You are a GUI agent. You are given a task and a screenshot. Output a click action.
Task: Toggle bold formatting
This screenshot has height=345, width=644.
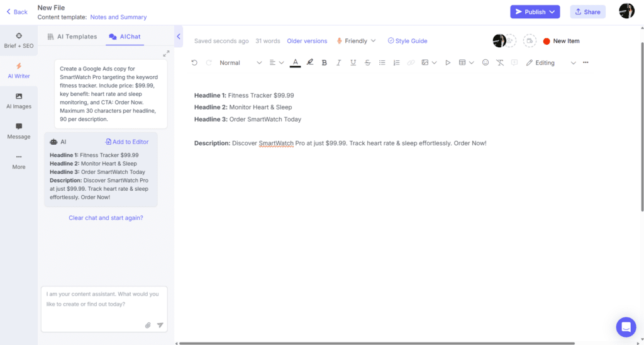(324, 62)
